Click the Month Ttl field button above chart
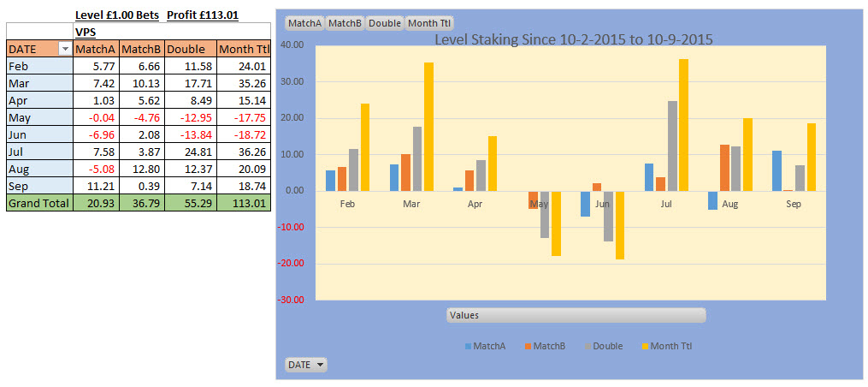The height and width of the screenshot is (387, 868). pyautogui.click(x=429, y=23)
